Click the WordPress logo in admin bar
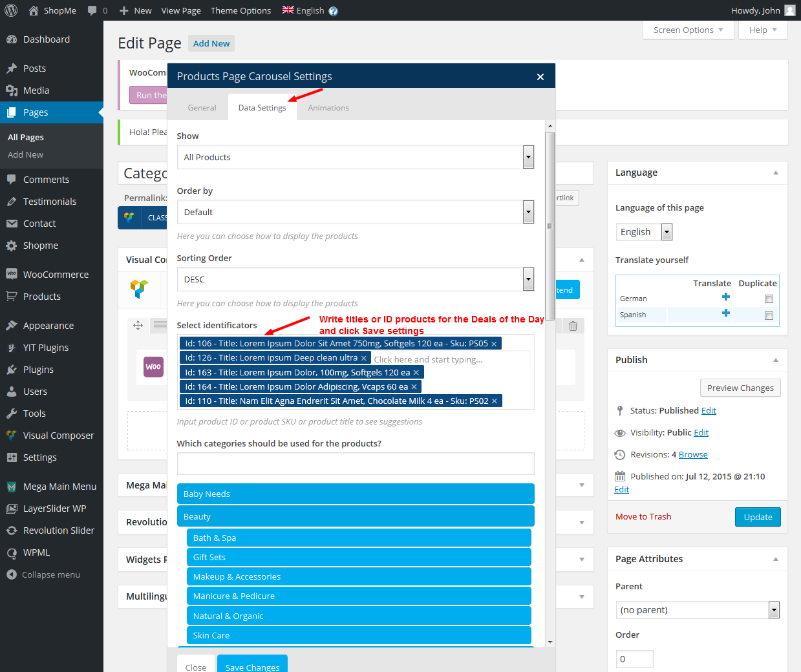The image size is (801, 672). tap(11, 10)
